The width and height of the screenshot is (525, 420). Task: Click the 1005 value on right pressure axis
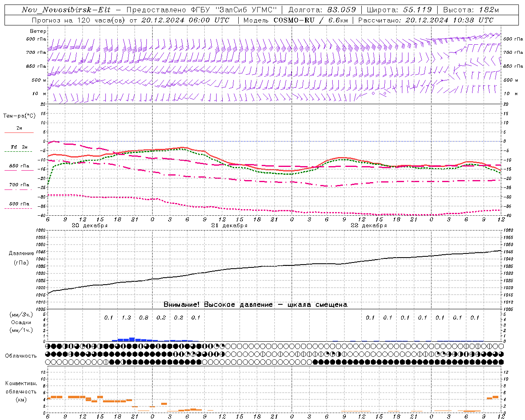pyautogui.click(x=508, y=309)
